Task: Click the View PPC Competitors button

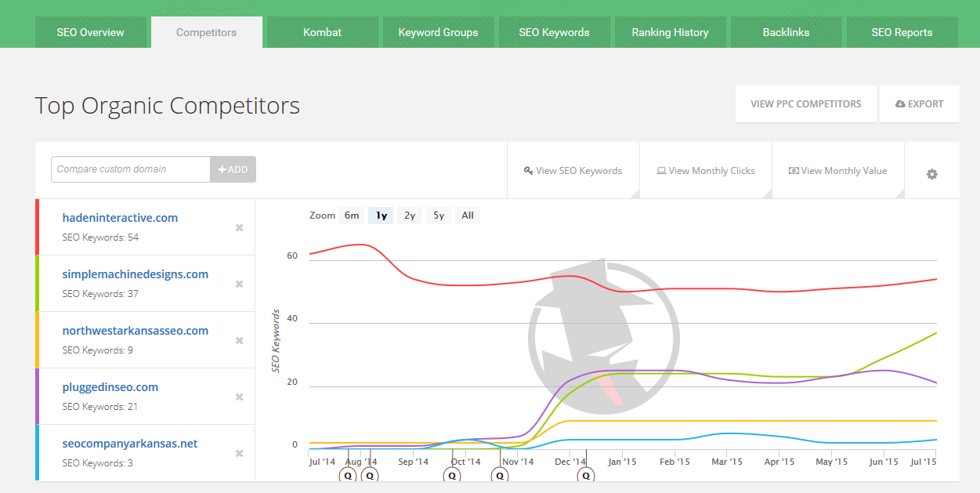Action: click(806, 103)
